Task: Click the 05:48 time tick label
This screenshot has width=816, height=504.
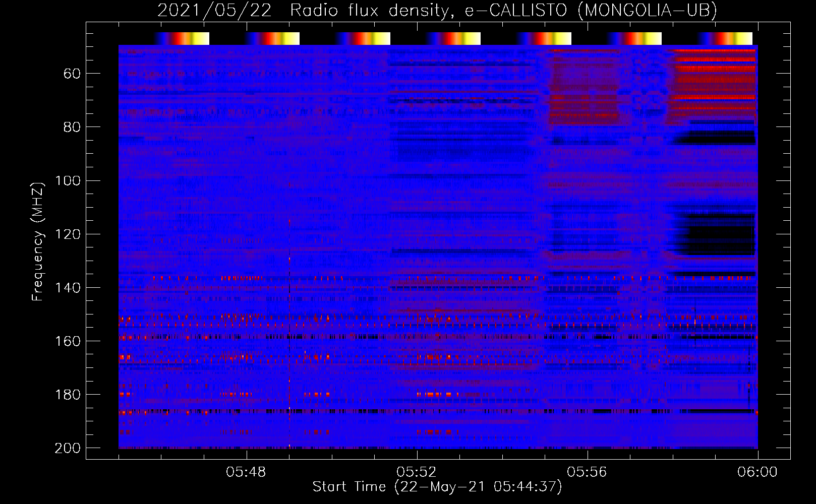Action: click(x=247, y=472)
